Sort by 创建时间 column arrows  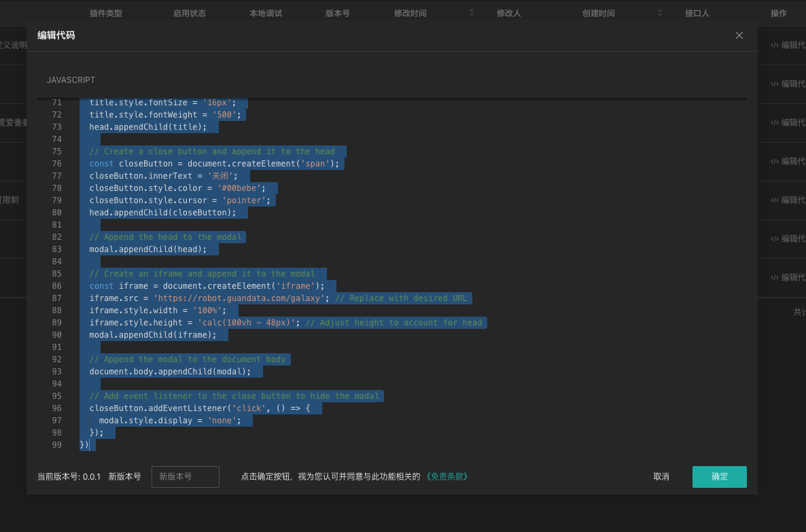pyautogui.click(x=659, y=13)
